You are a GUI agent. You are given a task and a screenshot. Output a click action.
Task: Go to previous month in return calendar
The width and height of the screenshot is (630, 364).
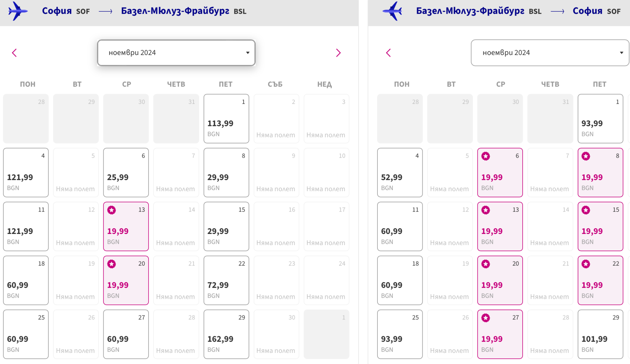tap(388, 53)
